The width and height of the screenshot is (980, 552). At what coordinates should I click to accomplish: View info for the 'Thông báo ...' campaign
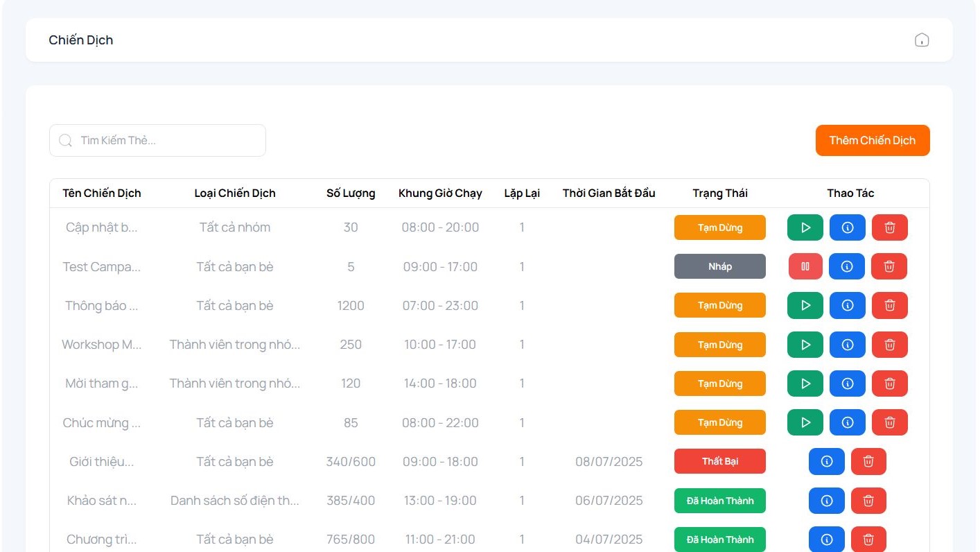click(x=847, y=305)
